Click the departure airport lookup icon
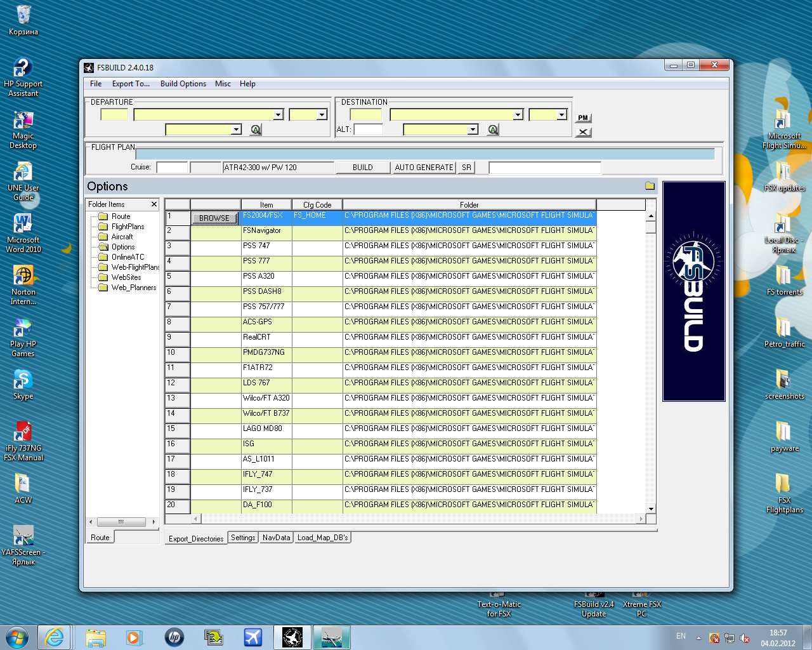Image resolution: width=812 pixels, height=650 pixels. tap(256, 129)
